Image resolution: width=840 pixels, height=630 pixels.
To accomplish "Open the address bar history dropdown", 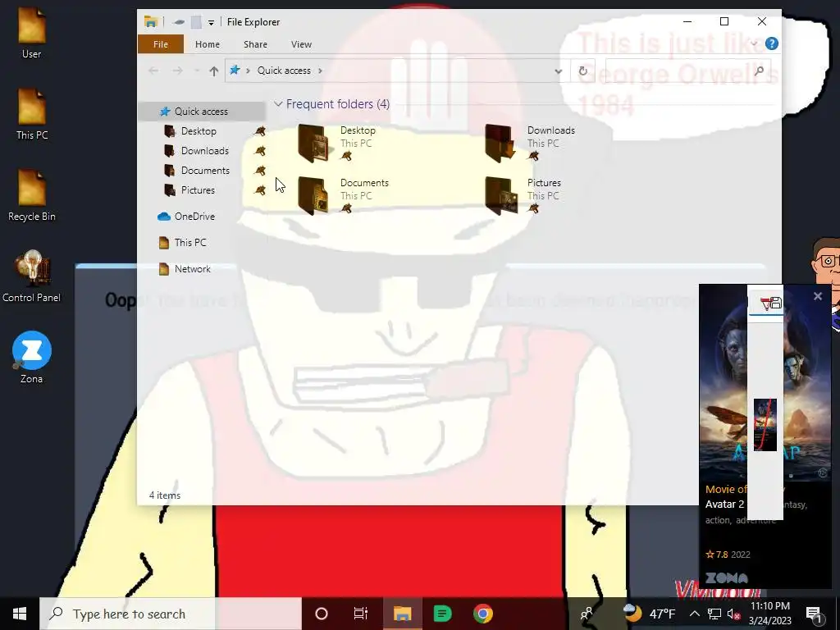I will (x=558, y=71).
